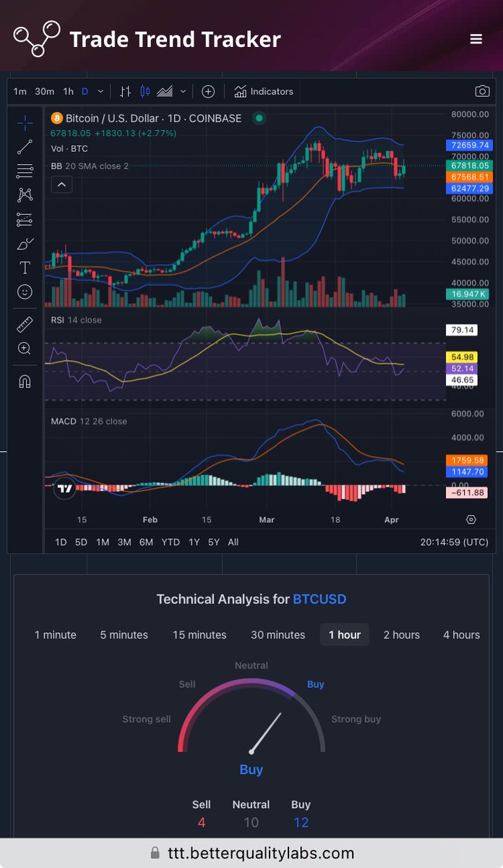Switch chart interval to 1h
Viewport: 503px width, 868px height.
[68, 91]
